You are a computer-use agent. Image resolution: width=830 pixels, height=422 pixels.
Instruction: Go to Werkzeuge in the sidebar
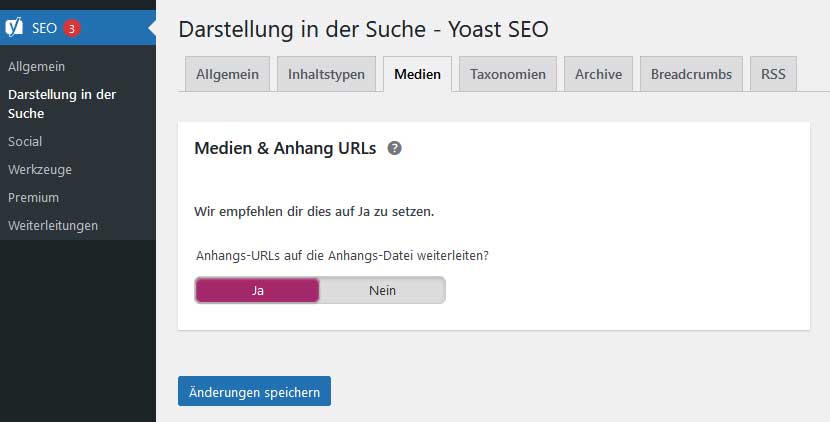(x=40, y=169)
